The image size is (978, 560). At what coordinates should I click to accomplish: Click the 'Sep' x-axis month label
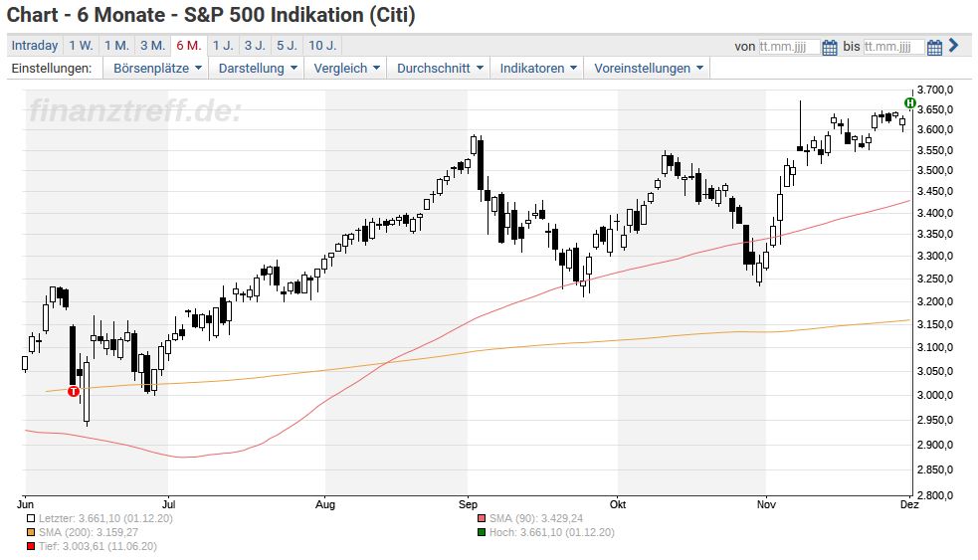point(468,504)
